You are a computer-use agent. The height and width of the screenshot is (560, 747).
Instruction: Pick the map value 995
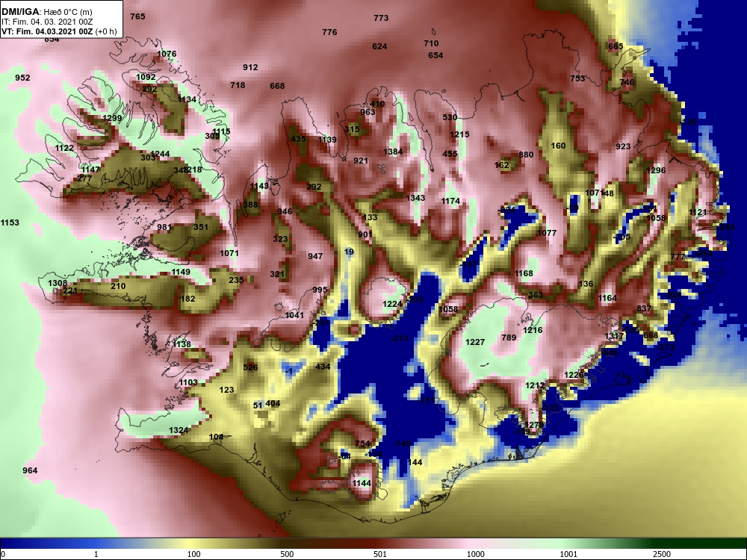click(x=320, y=290)
